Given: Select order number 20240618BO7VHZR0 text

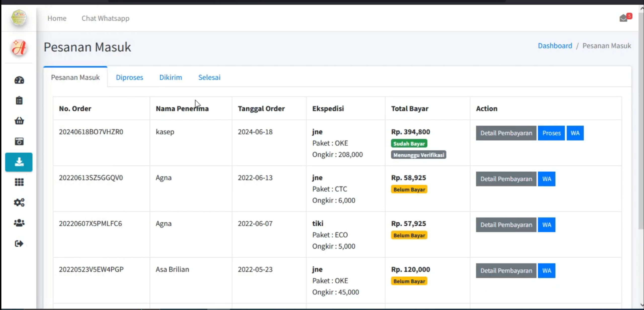Looking at the screenshot, I should click(91, 132).
